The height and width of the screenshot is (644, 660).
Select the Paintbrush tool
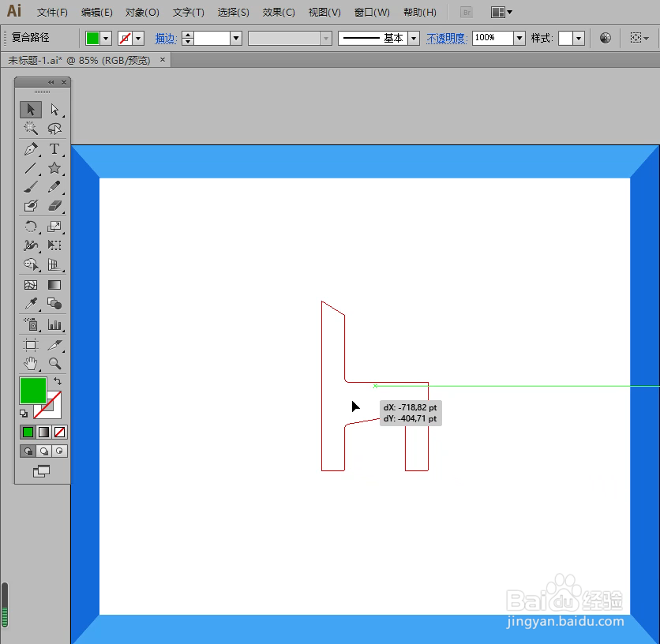point(31,187)
